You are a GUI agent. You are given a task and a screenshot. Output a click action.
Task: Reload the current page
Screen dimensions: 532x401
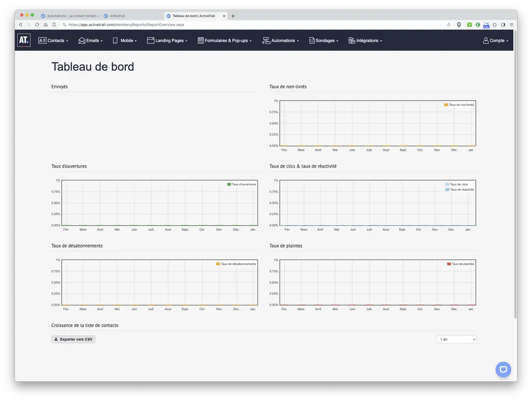click(37, 24)
